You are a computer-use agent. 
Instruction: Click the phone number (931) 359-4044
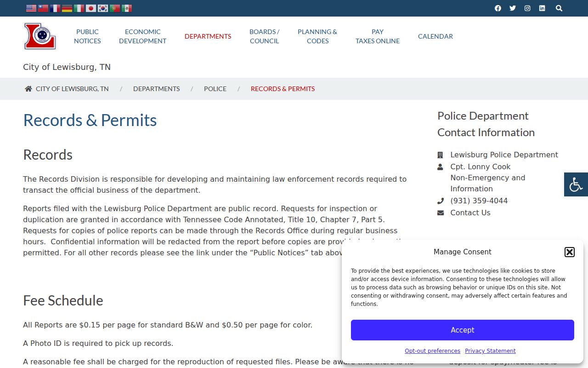[x=479, y=201]
